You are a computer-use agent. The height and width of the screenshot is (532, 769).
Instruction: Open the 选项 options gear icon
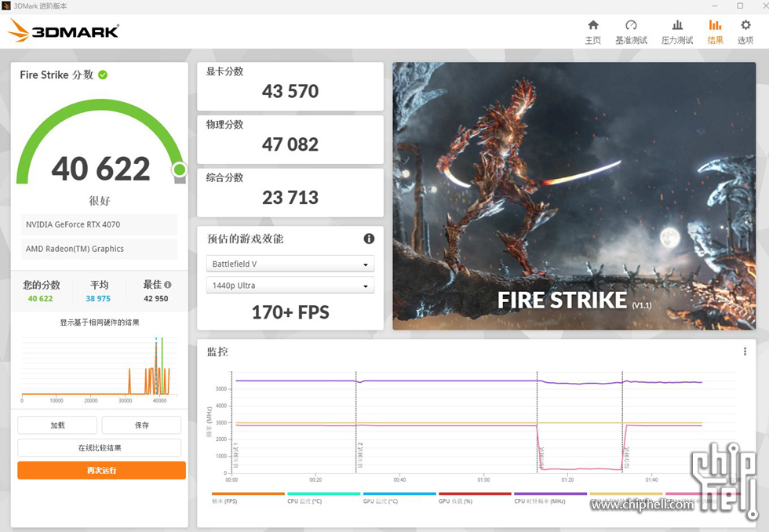745,25
